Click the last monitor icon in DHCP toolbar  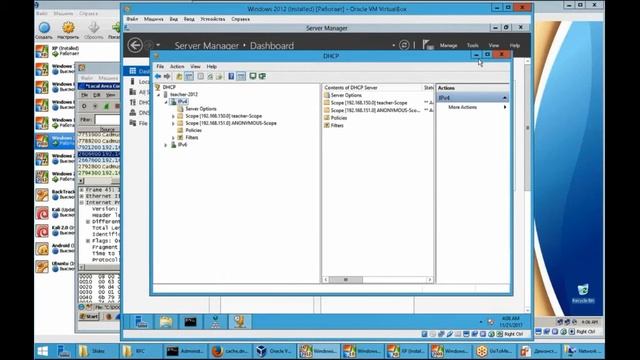(262, 76)
